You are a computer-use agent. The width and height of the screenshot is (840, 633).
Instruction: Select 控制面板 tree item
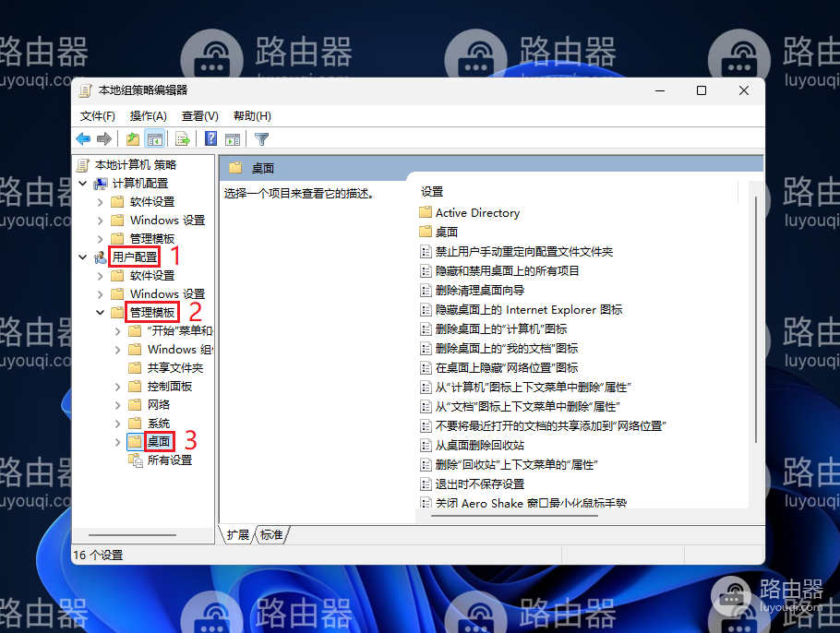(170, 387)
